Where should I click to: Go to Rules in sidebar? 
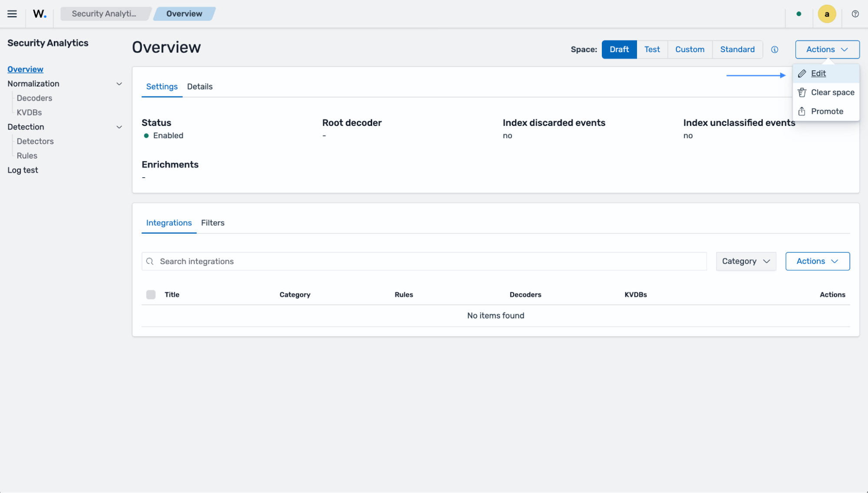[x=27, y=156]
